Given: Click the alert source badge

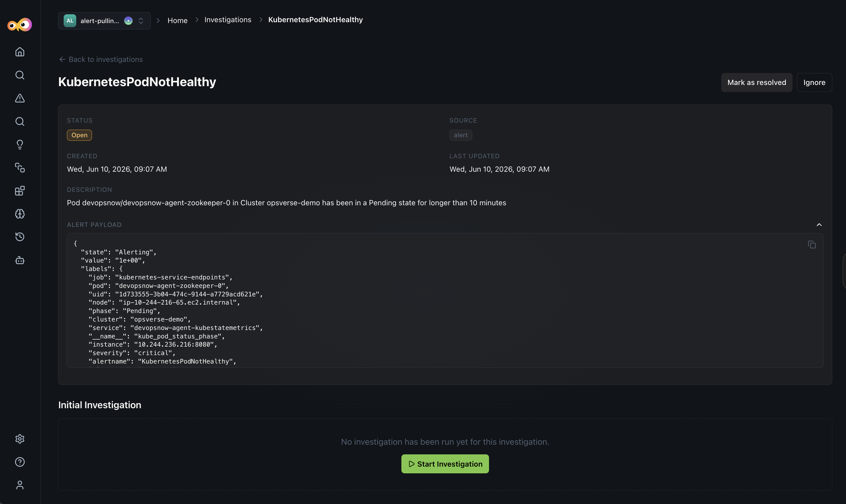Looking at the screenshot, I should coord(460,135).
